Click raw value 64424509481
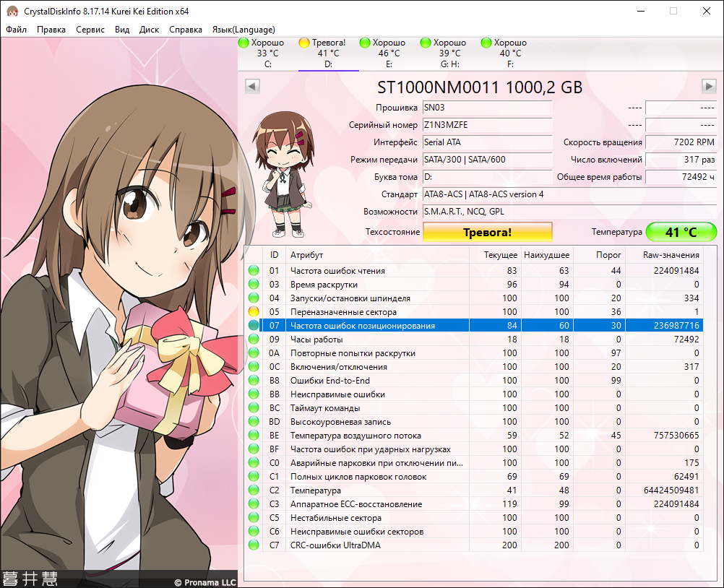The width and height of the screenshot is (724, 588). click(671, 490)
